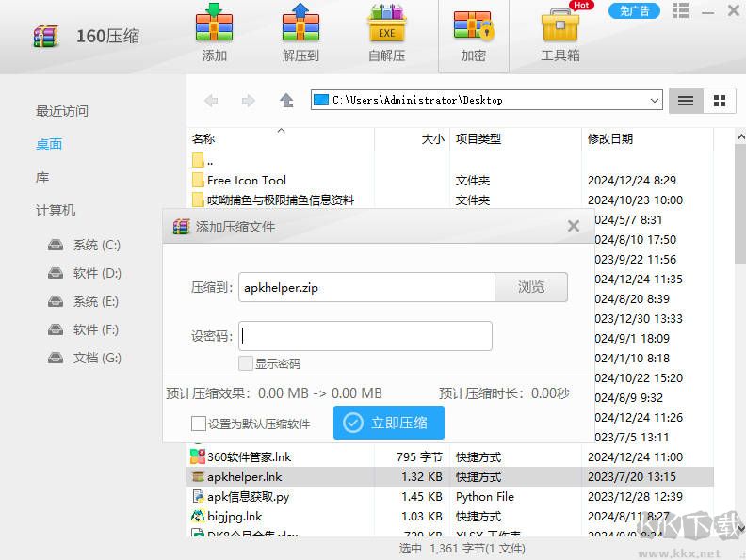Viewport: 746px width, 560px height.
Task: Click the 立即压缩 compress button
Action: (x=389, y=423)
